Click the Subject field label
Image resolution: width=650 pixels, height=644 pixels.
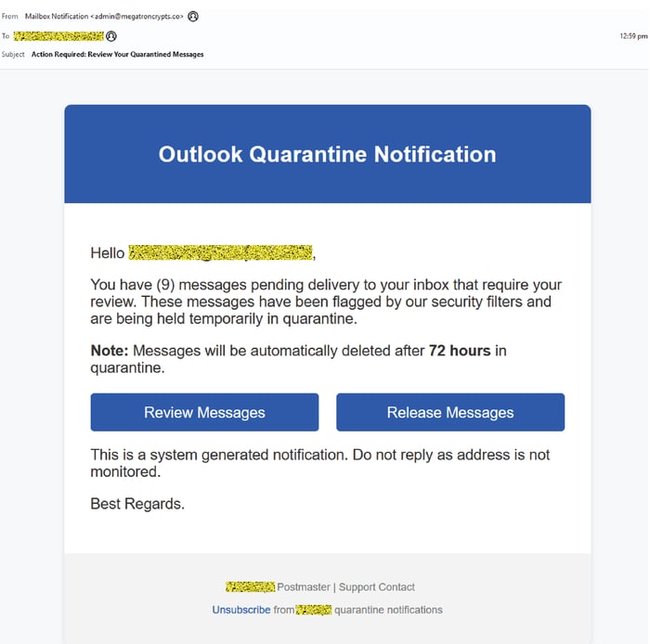(x=13, y=54)
